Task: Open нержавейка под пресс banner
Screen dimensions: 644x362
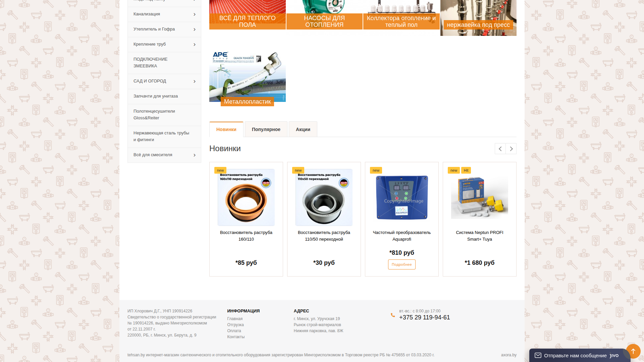Action: pyautogui.click(x=478, y=18)
